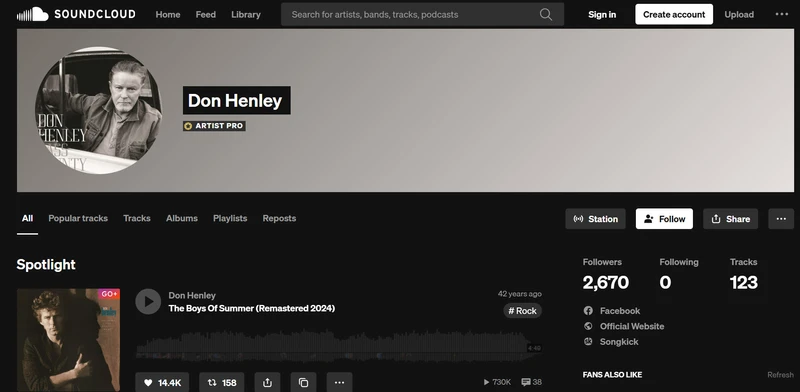Repost the track with 158 reposts
The image size is (800, 392).
click(x=221, y=383)
